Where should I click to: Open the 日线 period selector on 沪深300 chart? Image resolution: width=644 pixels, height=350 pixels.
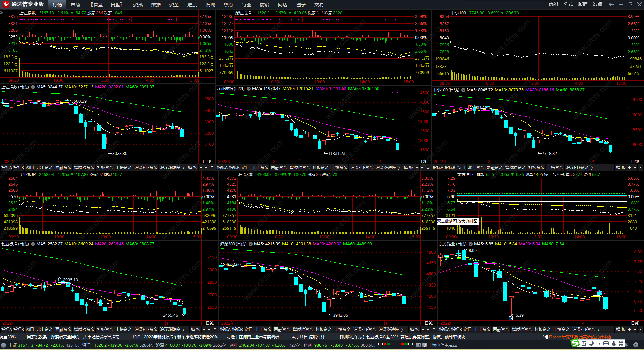click(429, 323)
